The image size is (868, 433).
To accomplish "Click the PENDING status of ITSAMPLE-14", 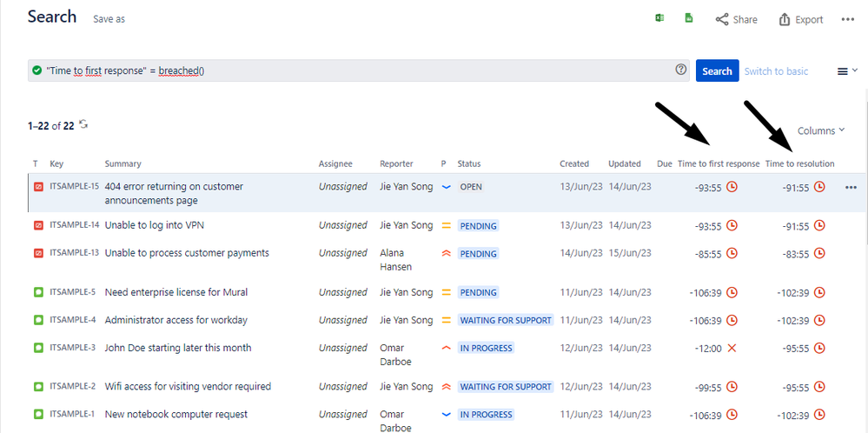I will click(478, 226).
